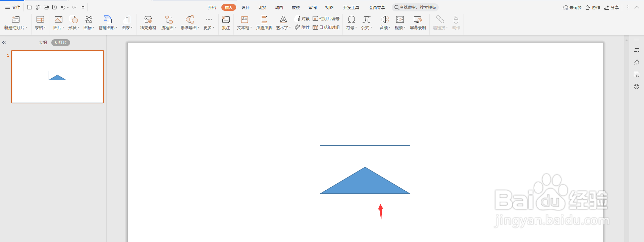644x242 pixels.
Task: Select the Slides (幻灯片) panel tab
Action: point(61,43)
